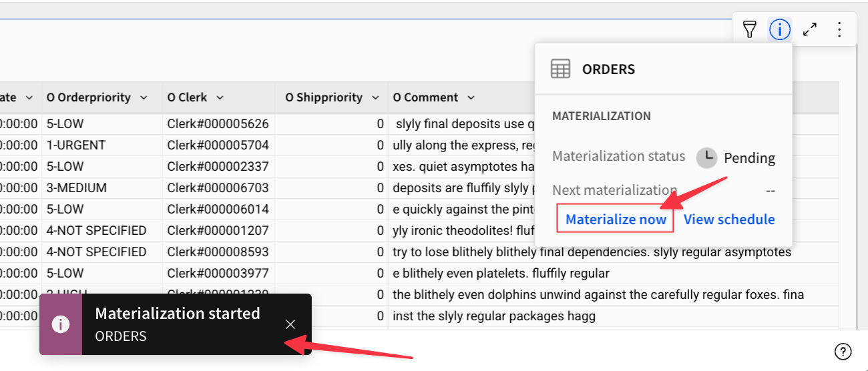This screenshot has height=371, width=868.
Task: Dismiss the Materialization started toast
Action: (x=290, y=324)
